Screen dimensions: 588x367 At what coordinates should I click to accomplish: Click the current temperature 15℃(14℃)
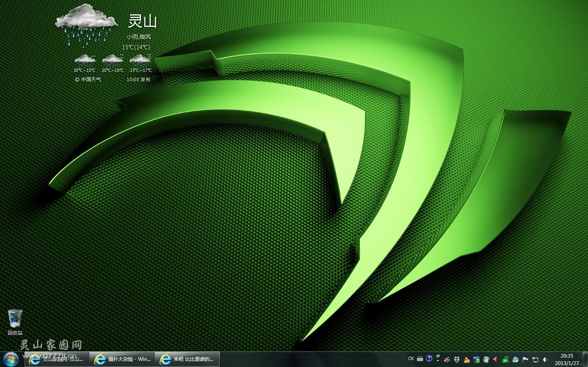pyautogui.click(x=136, y=47)
